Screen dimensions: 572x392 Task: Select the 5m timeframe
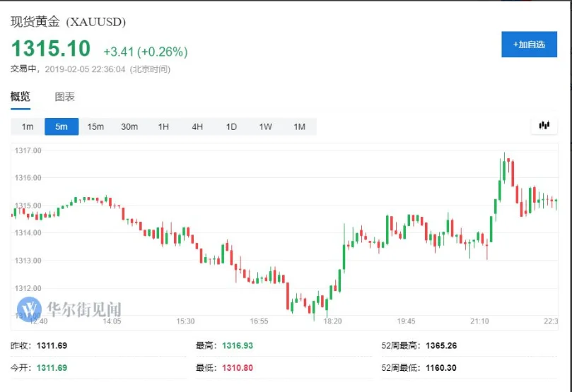pyautogui.click(x=62, y=126)
